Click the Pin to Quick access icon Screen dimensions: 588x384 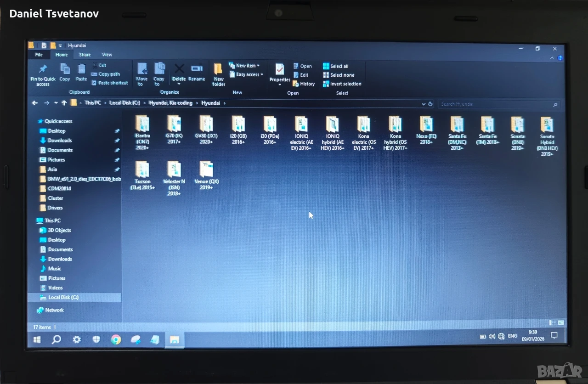tap(43, 69)
